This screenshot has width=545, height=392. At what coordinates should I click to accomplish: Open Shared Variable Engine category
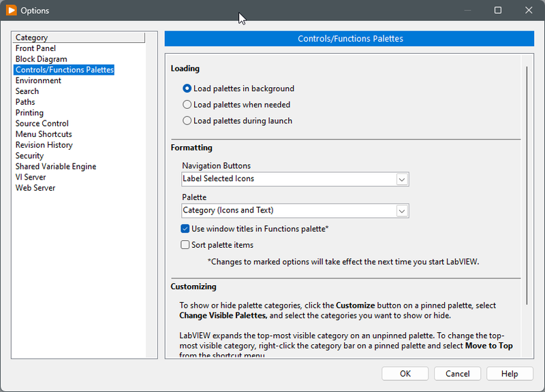[x=56, y=166]
